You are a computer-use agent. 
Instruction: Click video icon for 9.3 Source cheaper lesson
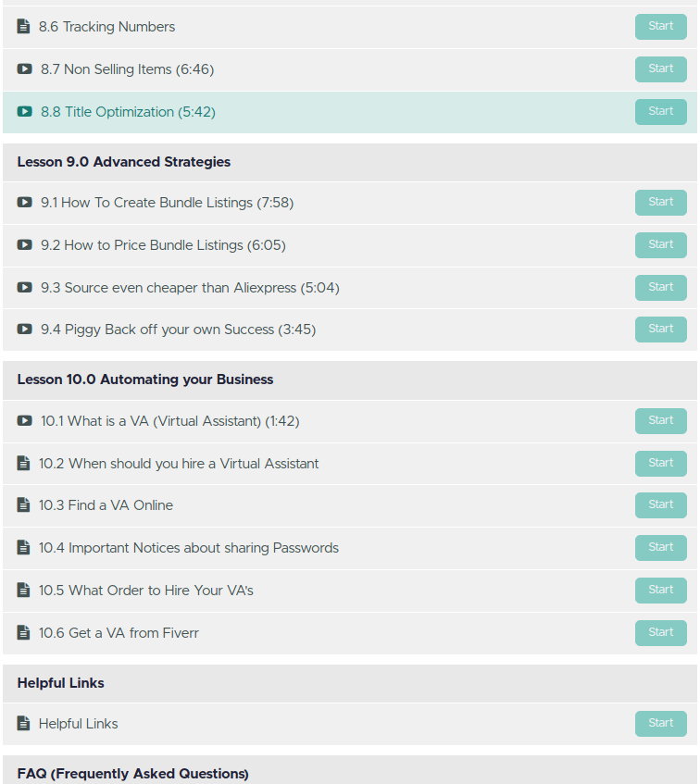24,288
